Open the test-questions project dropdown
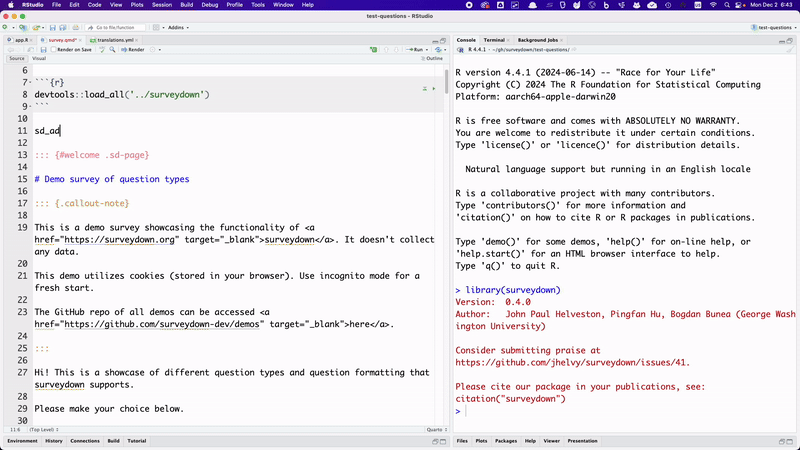The height and width of the screenshot is (450, 800). 774,28
